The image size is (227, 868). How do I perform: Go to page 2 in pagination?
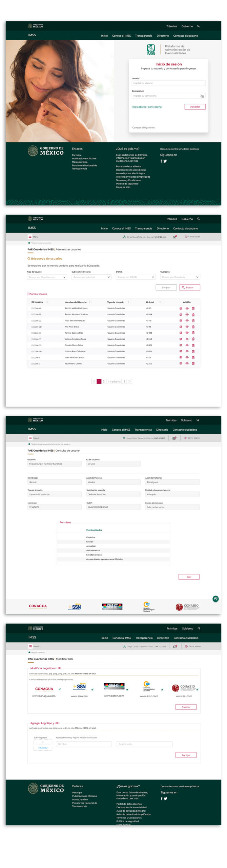tap(104, 381)
